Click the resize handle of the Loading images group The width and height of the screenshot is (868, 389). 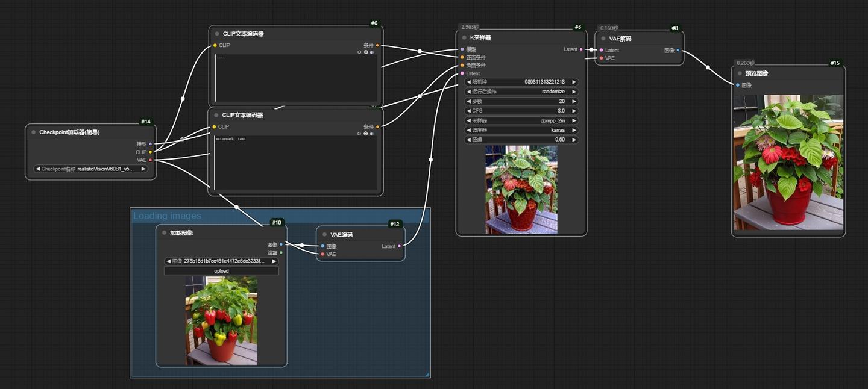[427, 375]
